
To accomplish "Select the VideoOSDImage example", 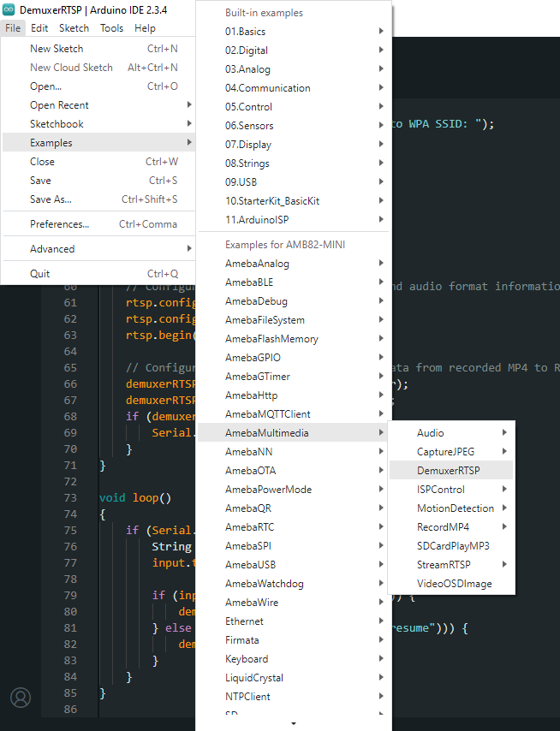I will tap(454, 584).
